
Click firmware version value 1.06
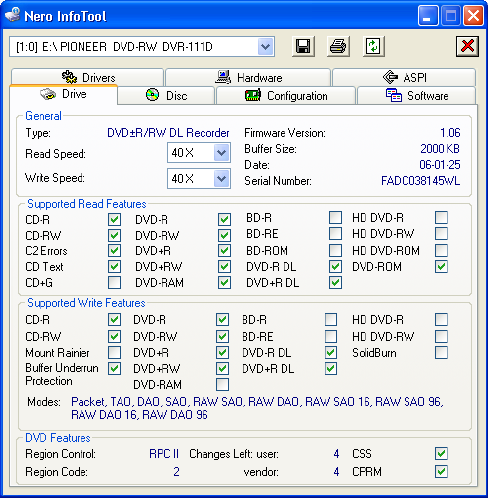coord(450,133)
